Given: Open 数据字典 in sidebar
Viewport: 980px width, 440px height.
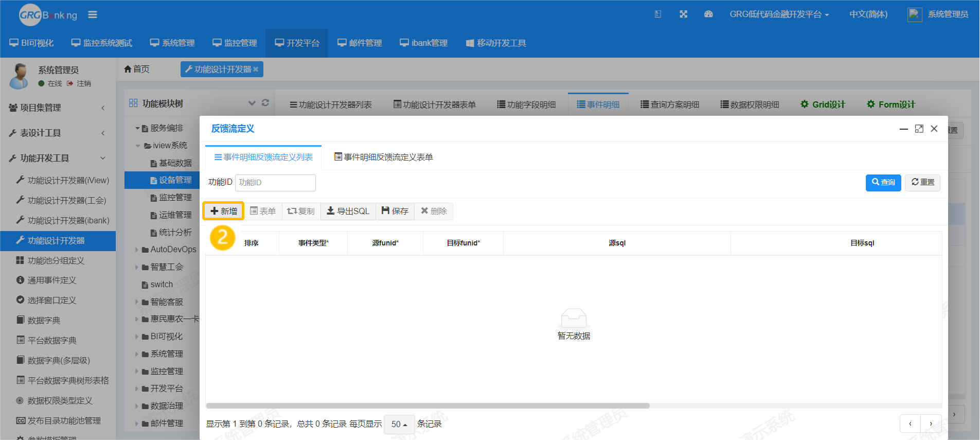Looking at the screenshot, I should (39, 320).
